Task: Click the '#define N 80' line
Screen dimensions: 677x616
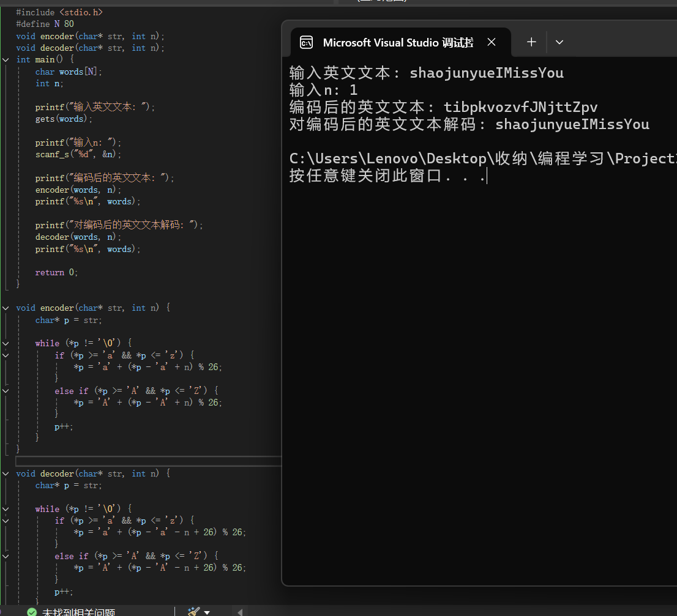Action: pos(45,24)
